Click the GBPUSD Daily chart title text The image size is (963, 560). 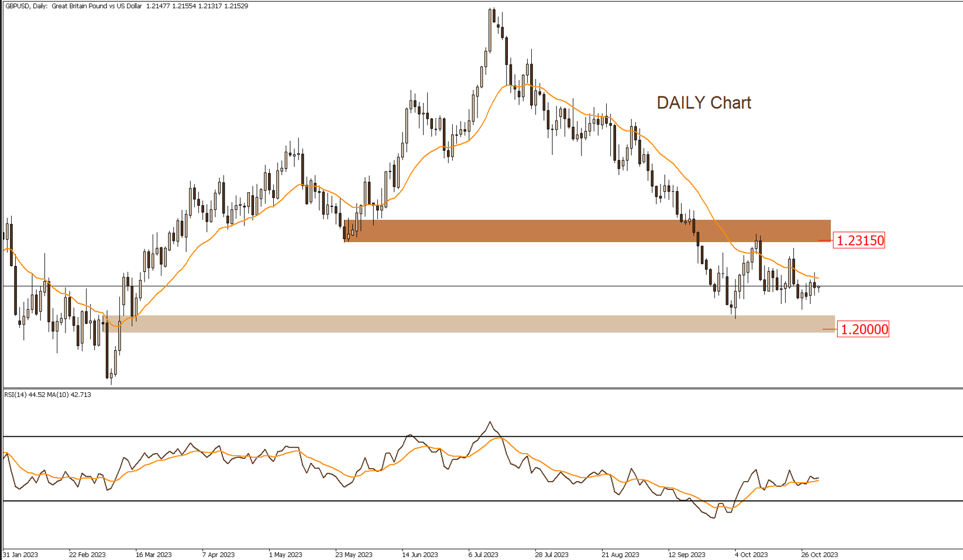(73, 6)
